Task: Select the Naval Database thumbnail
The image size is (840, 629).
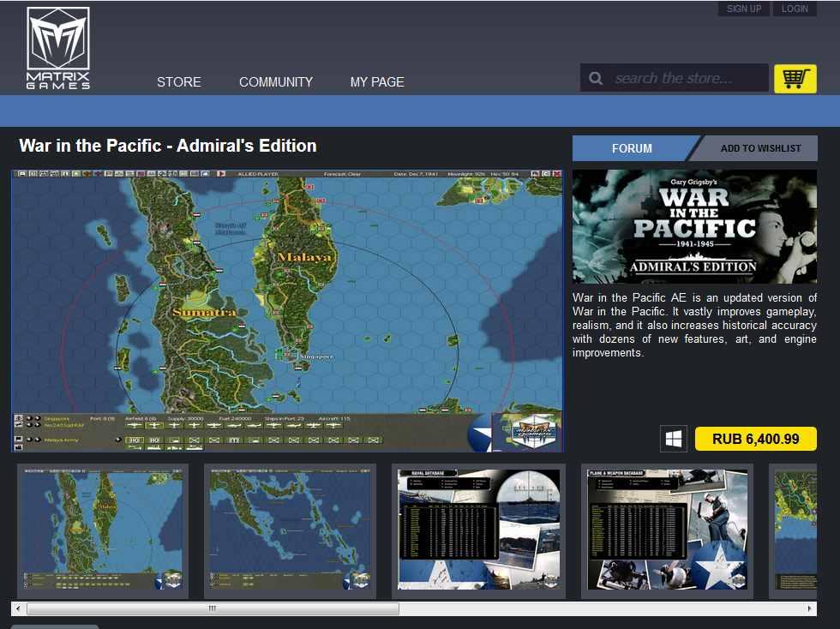Action: tap(478, 531)
